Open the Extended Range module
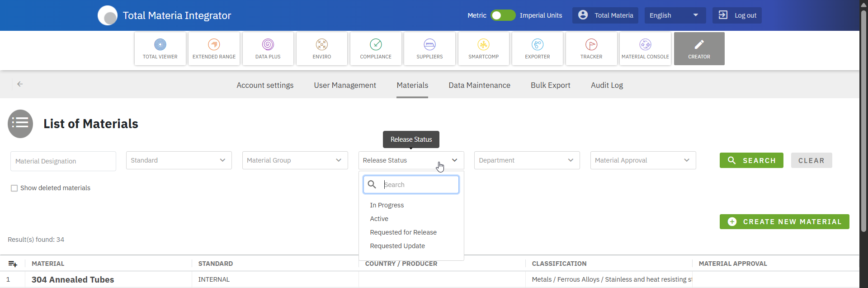868x288 pixels. (214, 49)
